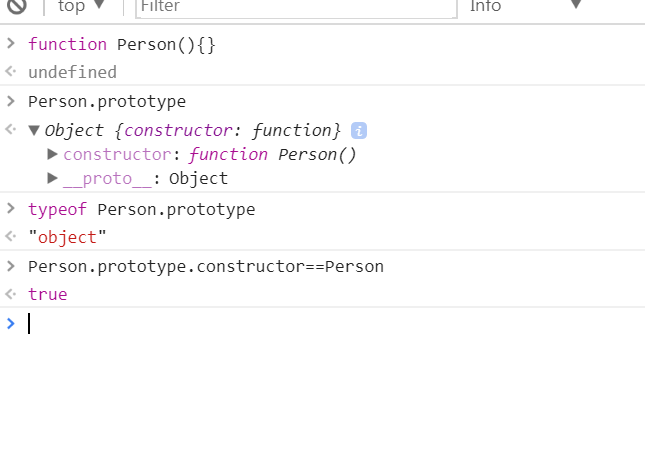Click the true result value
This screenshot has width=645, height=453.
[x=48, y=295]
